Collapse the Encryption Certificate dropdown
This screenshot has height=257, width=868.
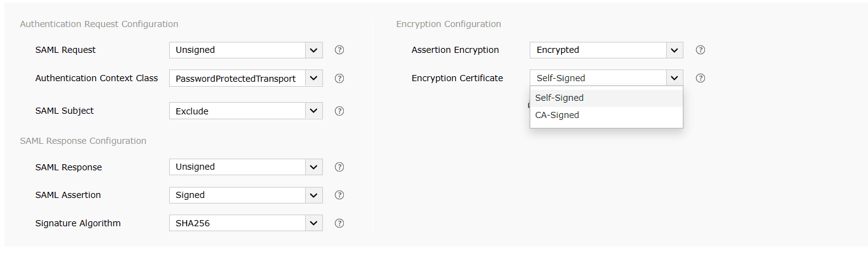click(675, 78)
